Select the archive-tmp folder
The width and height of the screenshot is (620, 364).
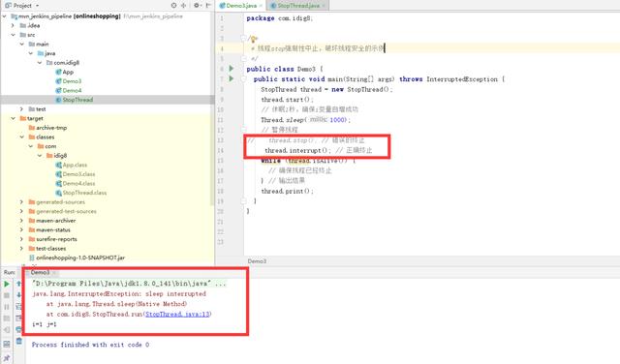point(47,128)
